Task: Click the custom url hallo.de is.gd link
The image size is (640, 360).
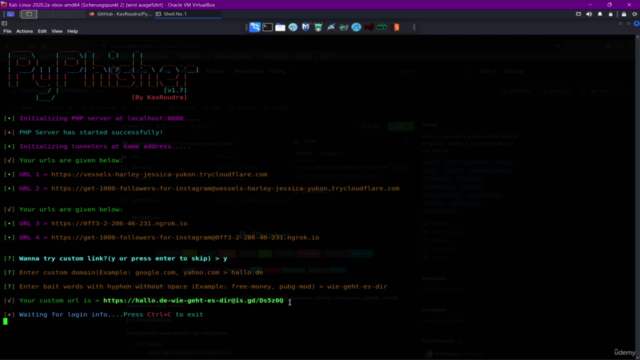Action: (x=193, y=300)
